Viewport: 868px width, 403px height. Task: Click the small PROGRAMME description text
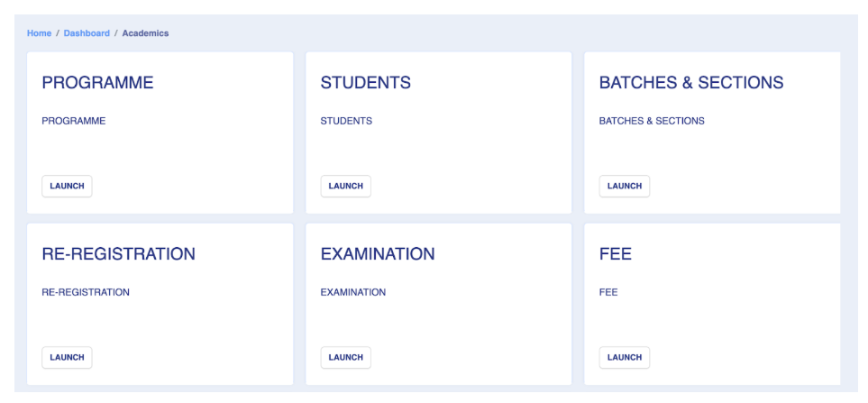[x=73, y=121]
